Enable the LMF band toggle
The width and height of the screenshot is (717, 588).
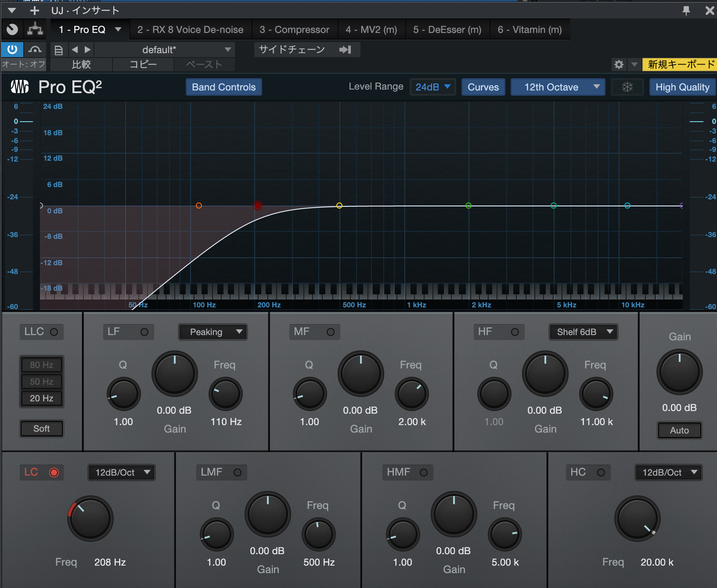click(238, 473)
